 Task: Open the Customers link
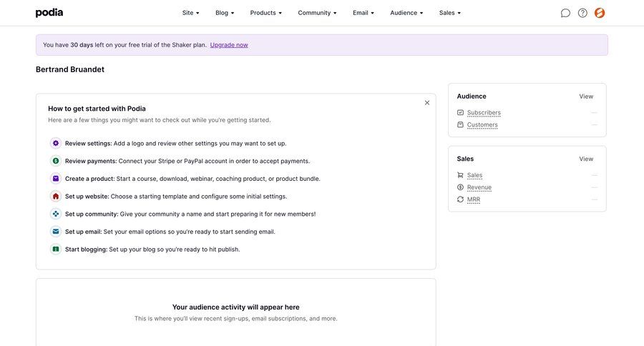click(x=482, y=125)
